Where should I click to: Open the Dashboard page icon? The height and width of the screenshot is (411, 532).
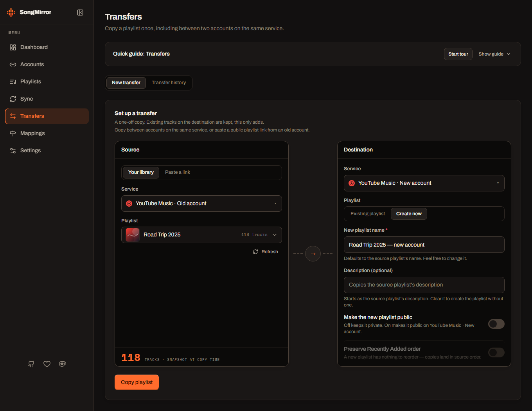tap(13, 47)
